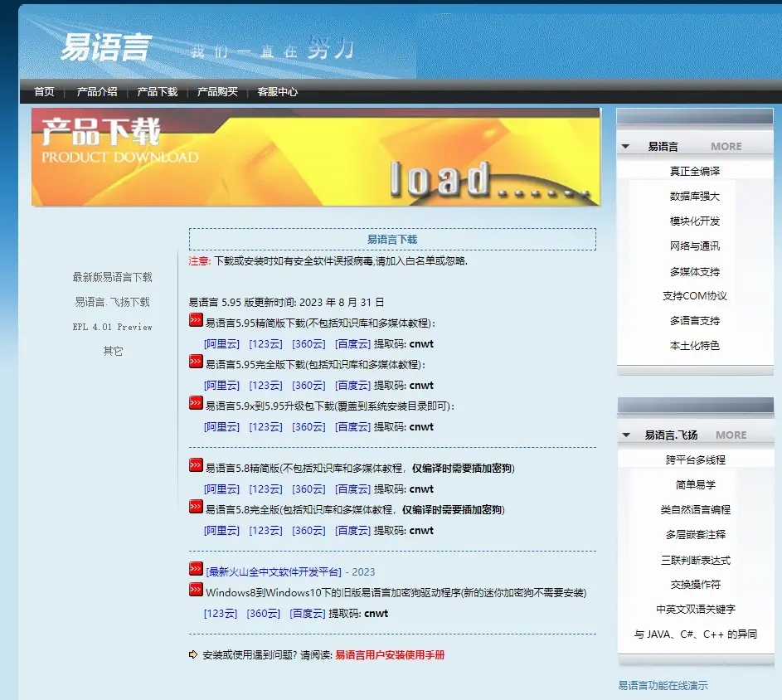Collapse the 易语言 sidebar panel triangle
Viewport: 782px width, 700px height.
pyautogui.click(x=625, y=147)
